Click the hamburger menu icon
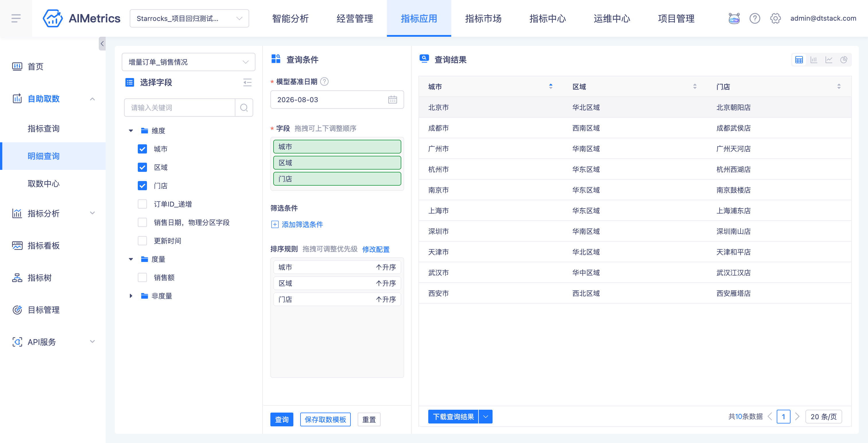Image resolution: width=868 pixels, height=443 pixels. point(16,18)
